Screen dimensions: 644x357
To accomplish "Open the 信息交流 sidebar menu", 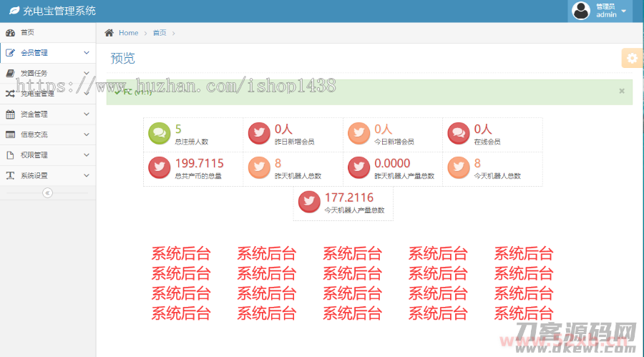I will click(x=34, y=135).
